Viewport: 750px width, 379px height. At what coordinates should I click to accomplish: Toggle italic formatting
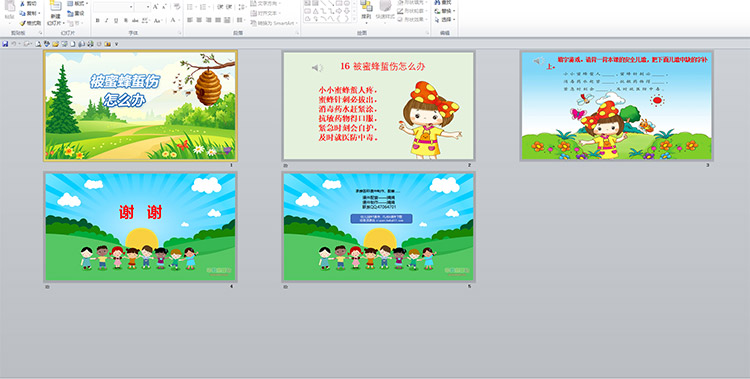coord(106,20)
